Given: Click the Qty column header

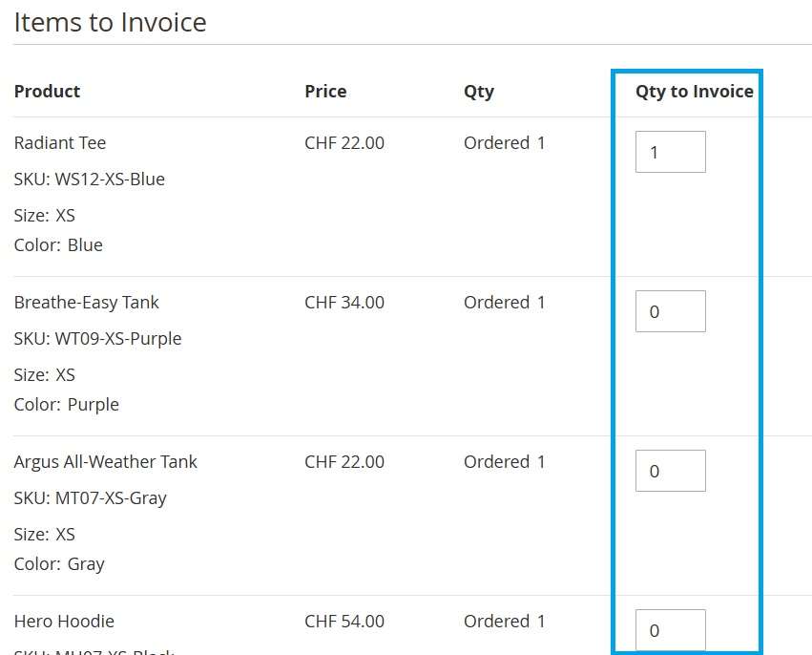Looking at the screenshot, I should click(x=478, y=92).
